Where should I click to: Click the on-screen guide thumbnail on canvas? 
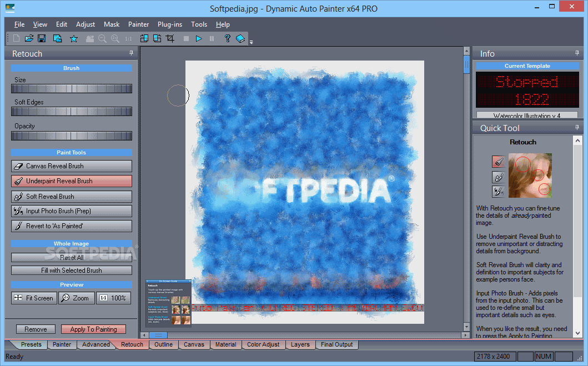(169, 303)
